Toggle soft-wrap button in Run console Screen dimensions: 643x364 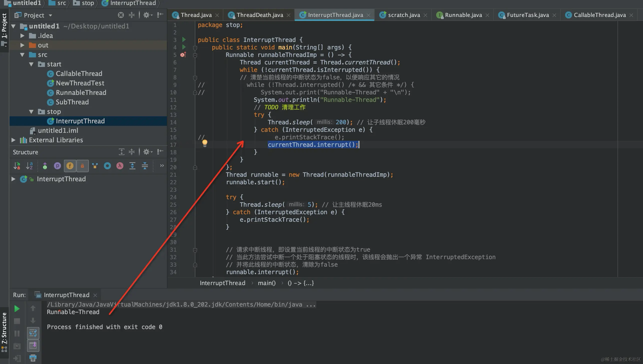tap(33, 333)
